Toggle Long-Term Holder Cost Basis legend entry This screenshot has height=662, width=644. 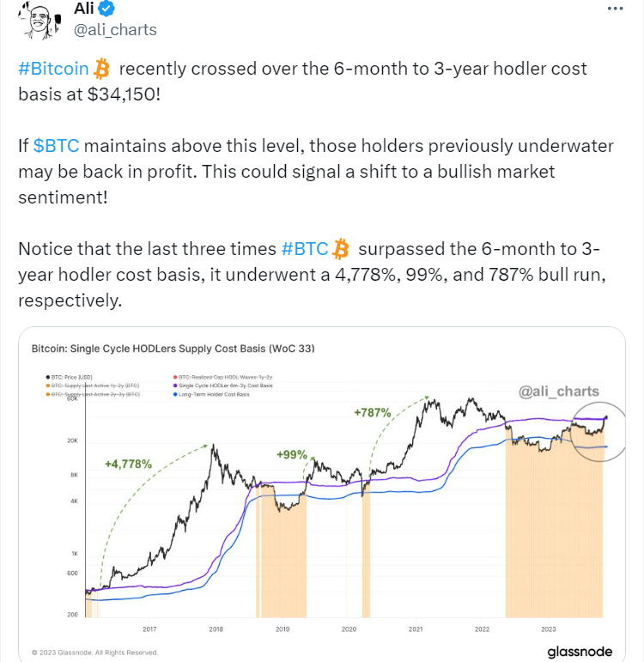[211, 394]
